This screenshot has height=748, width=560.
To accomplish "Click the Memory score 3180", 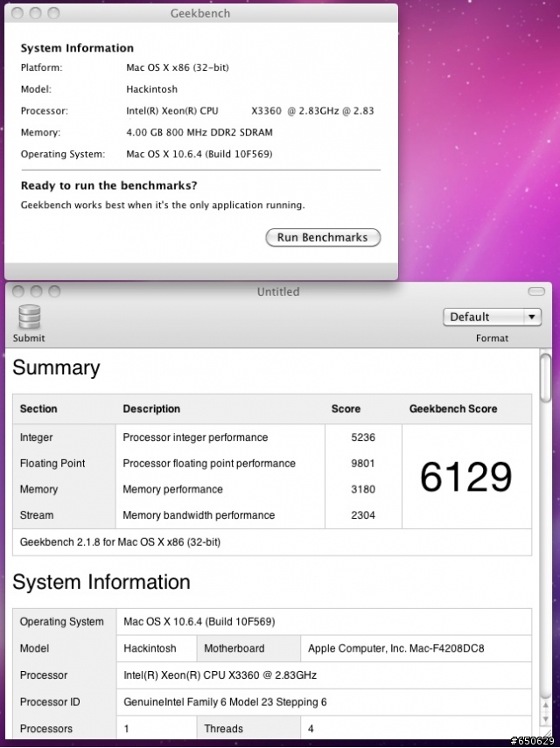I will pos(363,489).
